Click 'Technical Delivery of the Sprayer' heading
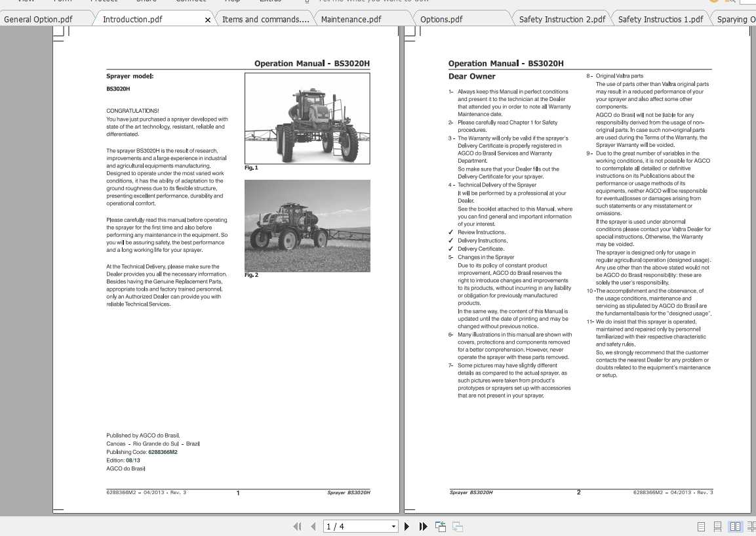Screen dimensions: 756x536 tap(497, 185)
